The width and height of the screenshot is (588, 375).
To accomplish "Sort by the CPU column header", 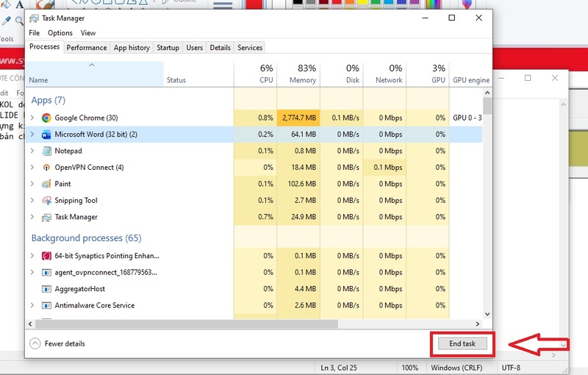I will point(255,74).
